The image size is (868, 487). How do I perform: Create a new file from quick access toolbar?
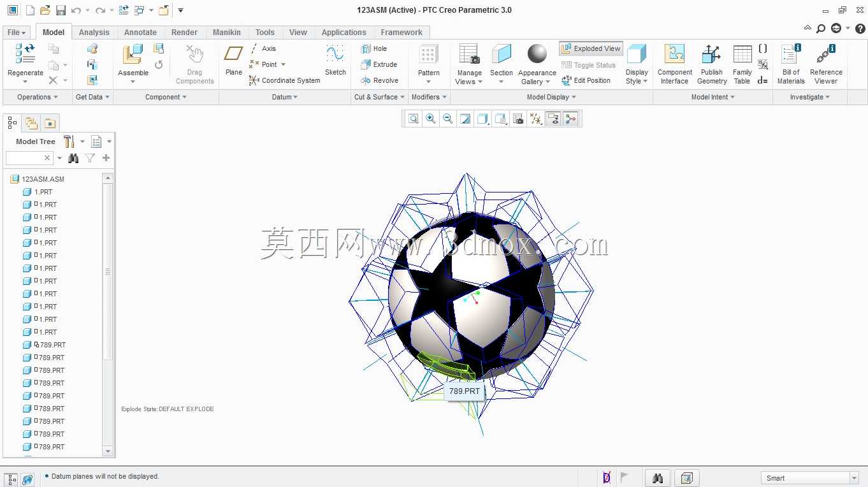tap(30, 10)
